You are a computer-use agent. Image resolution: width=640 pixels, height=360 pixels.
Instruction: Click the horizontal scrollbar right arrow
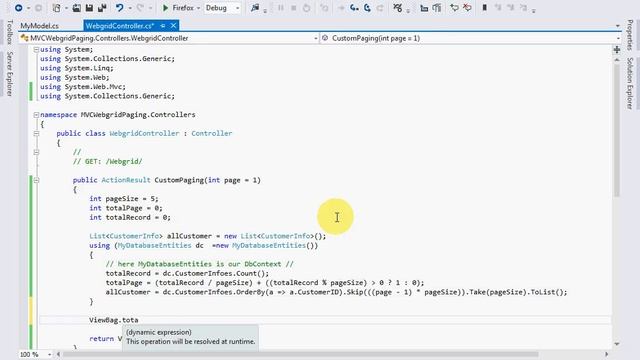coord(607,354)
